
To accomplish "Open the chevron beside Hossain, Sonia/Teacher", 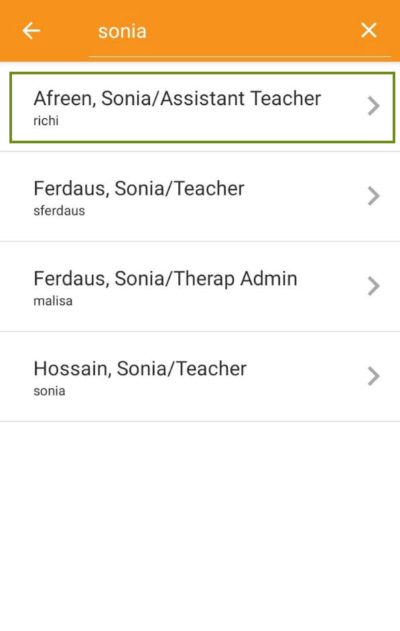I will (x=374, y=377).
